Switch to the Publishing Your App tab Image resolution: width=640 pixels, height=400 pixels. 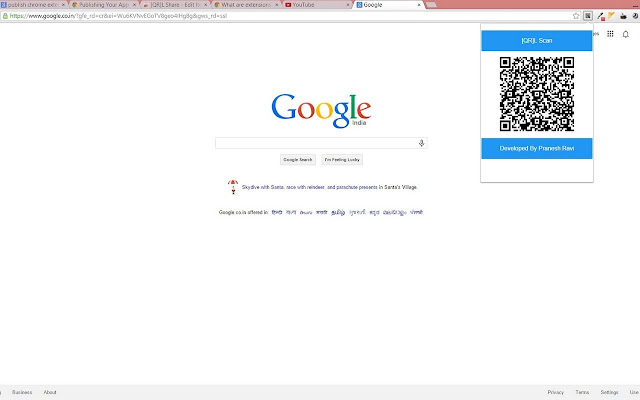pyautogui.click(x=104, y=5)
